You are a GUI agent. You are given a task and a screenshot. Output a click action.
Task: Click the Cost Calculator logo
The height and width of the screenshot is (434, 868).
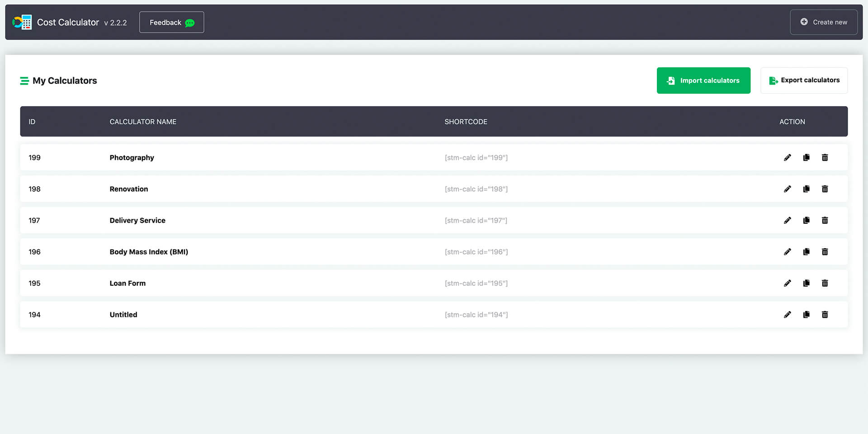click(22, 22)
